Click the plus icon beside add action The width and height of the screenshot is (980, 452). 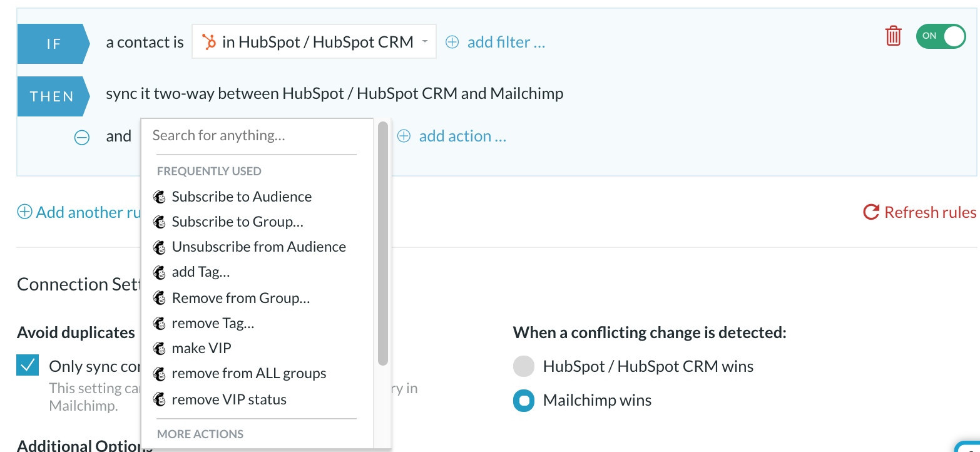[404, 136]
